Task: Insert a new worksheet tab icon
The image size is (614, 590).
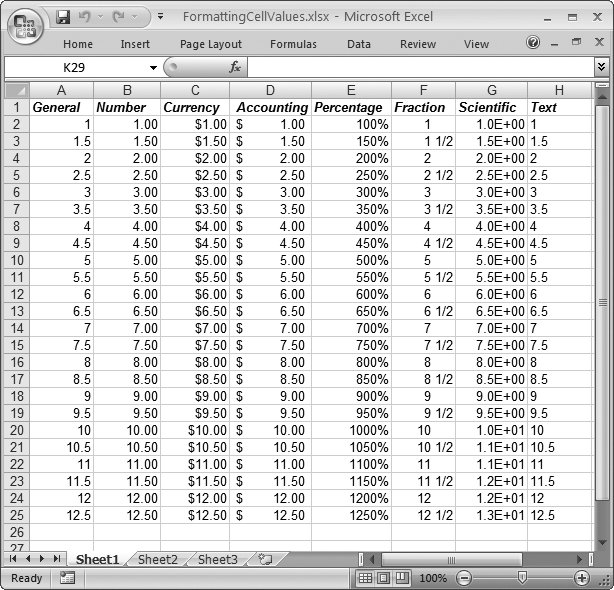Action: point(265,560)
